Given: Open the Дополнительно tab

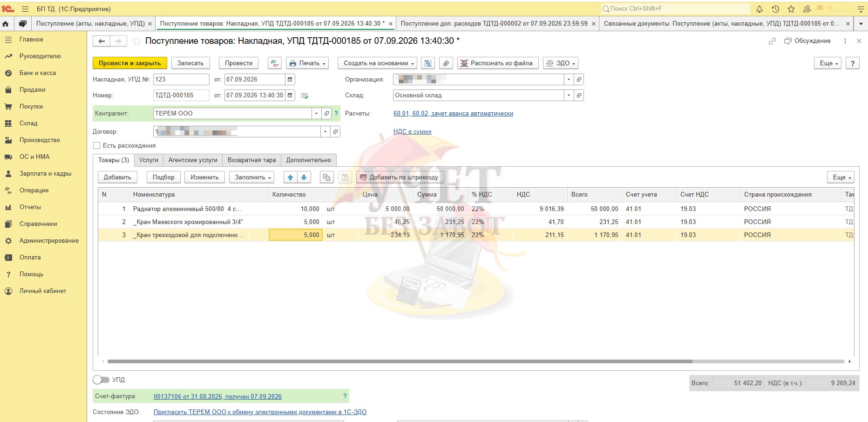Looking at the screenshot, I should pyautogui.click(x=309, y=160).
